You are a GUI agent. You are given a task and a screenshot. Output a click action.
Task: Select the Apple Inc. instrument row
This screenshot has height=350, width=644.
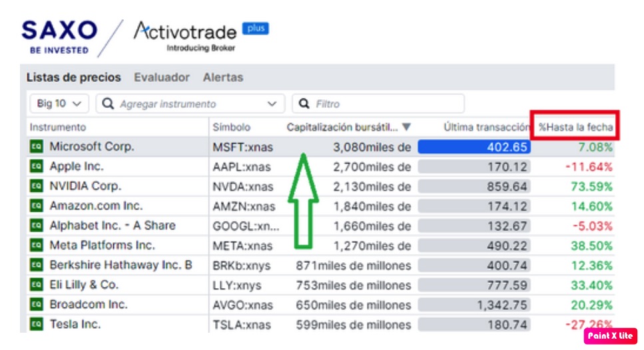tap(77, 166)
